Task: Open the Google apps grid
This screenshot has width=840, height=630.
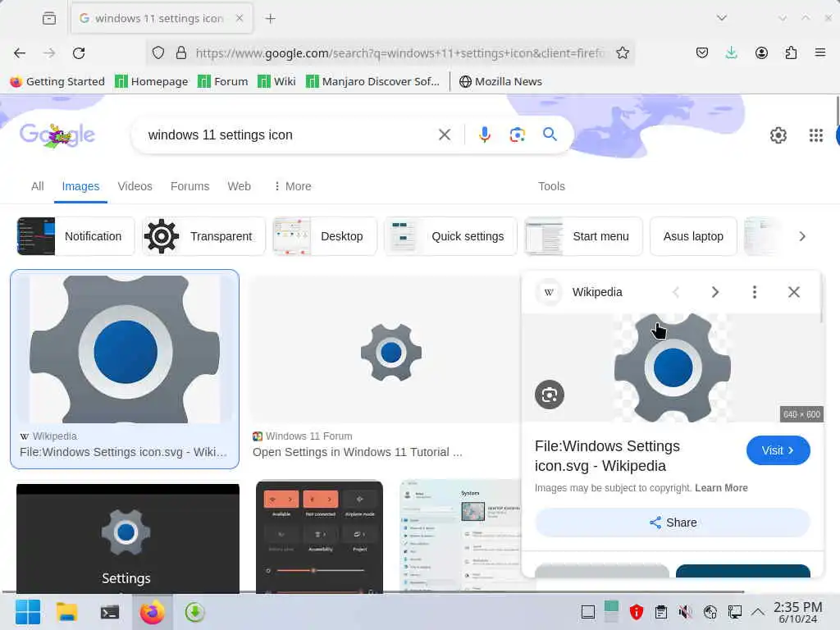Action: pos(816,135)
